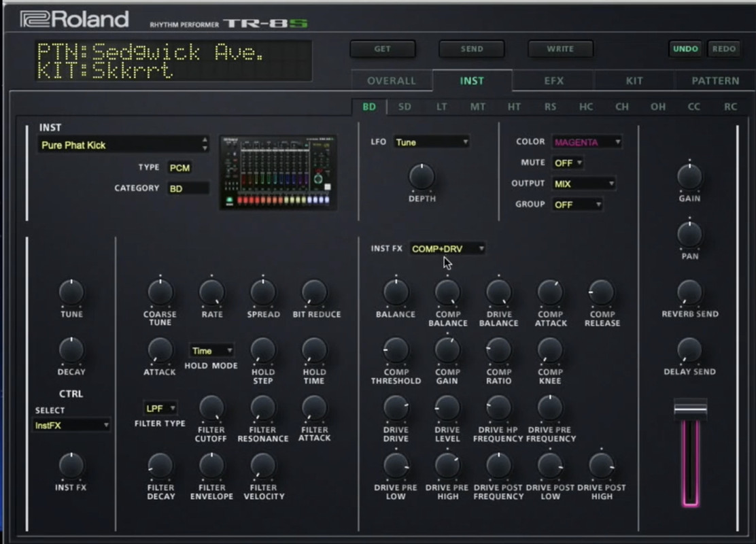Click the BALANCE knob
The image size is (756, 544).
pyautogui.click(x=396, y=292)
